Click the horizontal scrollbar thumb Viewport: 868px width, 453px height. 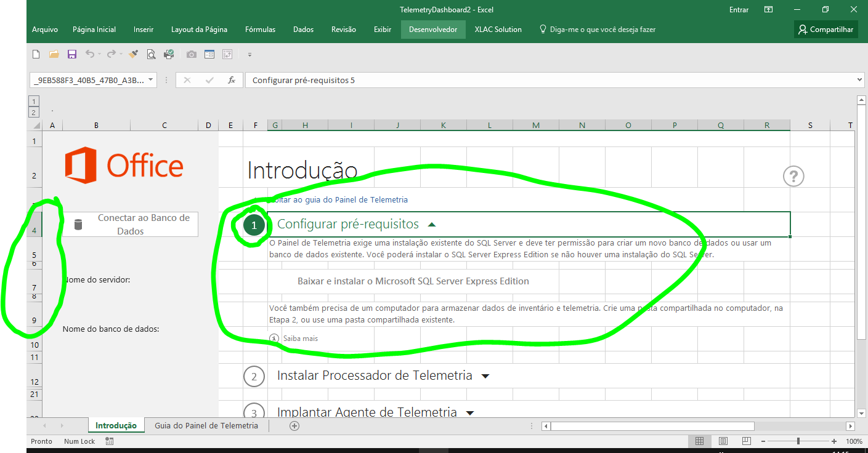652,426
